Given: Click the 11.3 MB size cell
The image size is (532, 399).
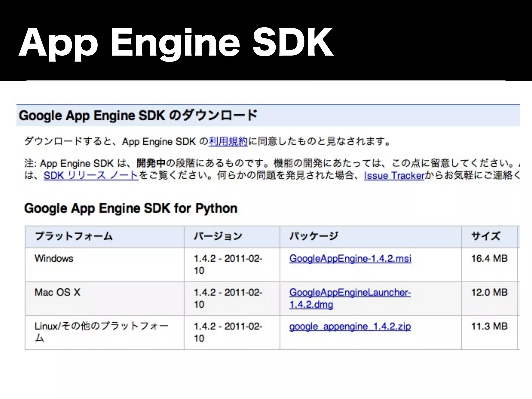Looking at the screenshot, I should (x=489, y=326).
